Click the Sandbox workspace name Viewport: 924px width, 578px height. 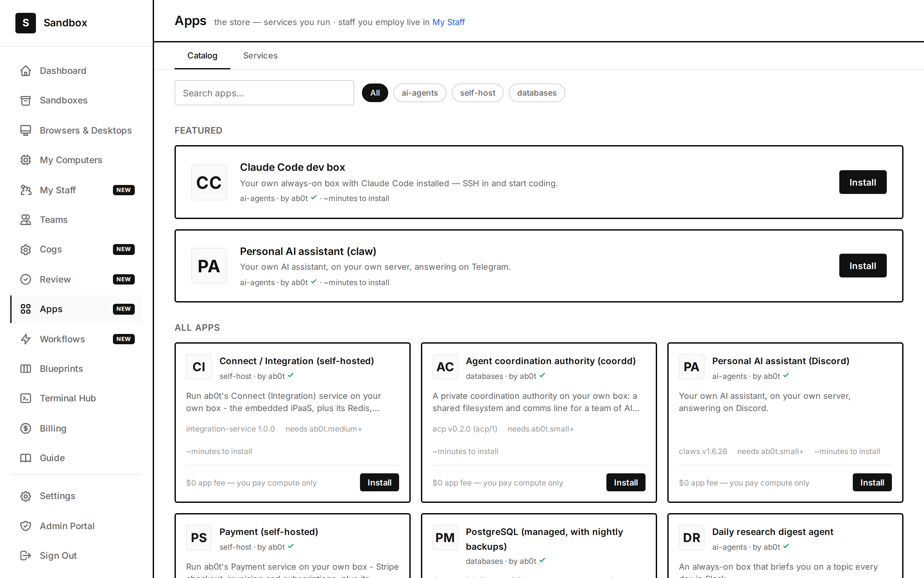click(65, 23)
